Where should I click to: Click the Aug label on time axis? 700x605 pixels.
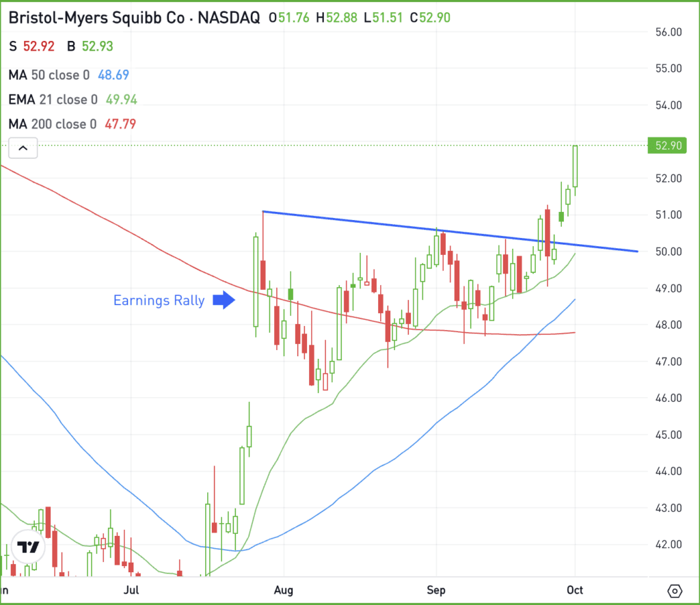(x=284, y=590)
